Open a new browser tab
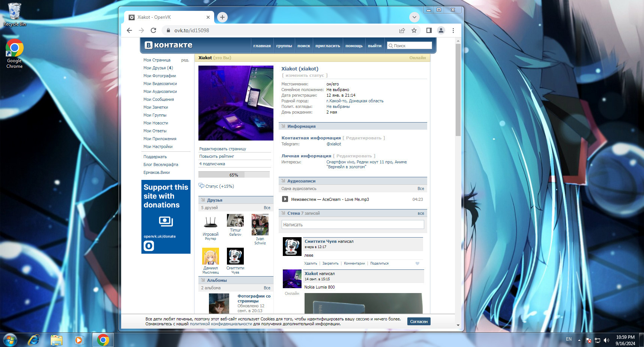The image size is (644, 347). [222, 17]
